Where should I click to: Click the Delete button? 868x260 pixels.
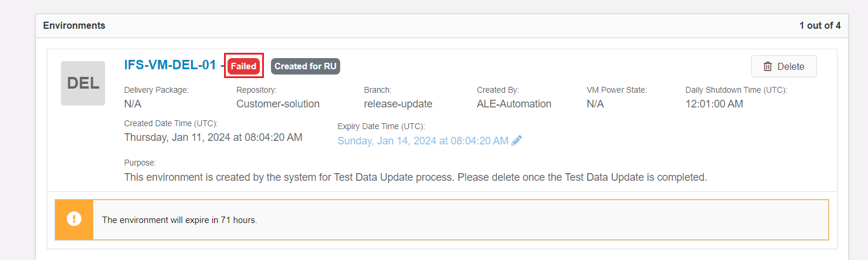(784, 66)
